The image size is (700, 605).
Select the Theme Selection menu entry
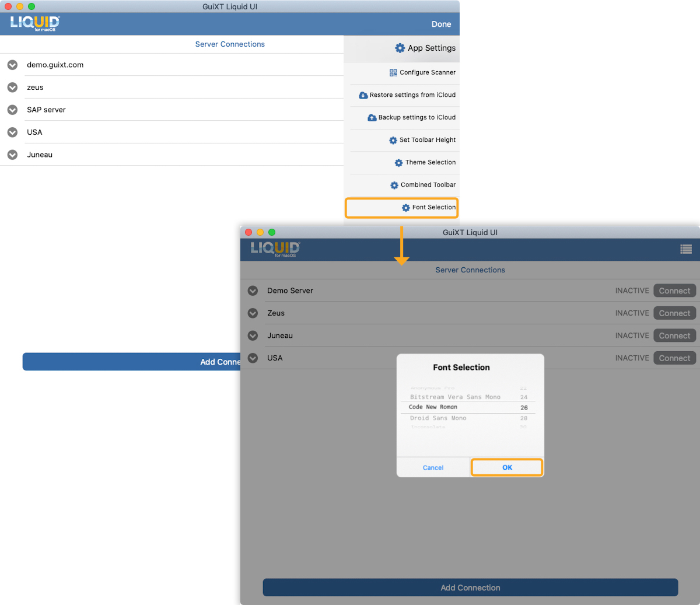click(430, 163)
